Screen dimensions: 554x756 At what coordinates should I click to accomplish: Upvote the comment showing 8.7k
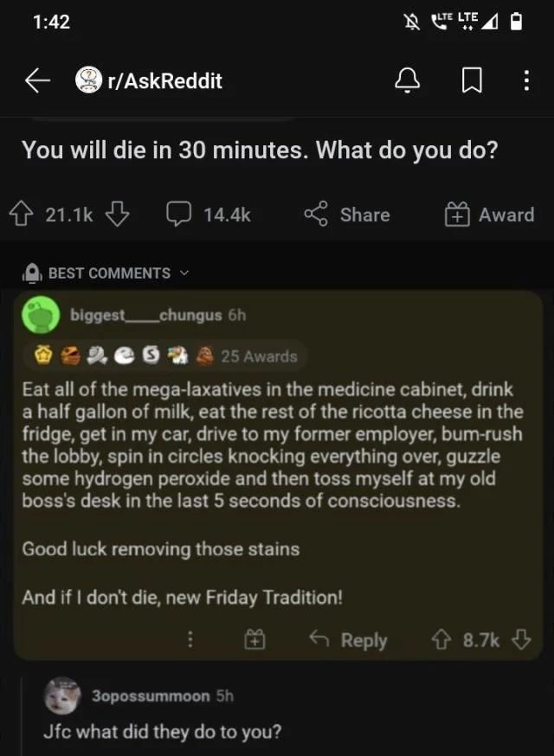pos(441,640)
